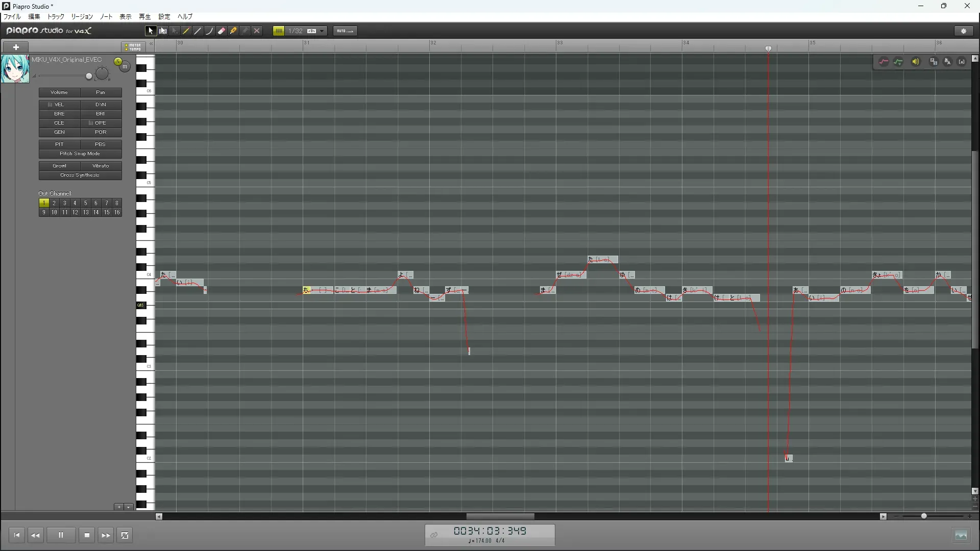Image resolution: width=980 pixels, height=551 pixels.
Task: Toggle the grid snap button
Action: [x=279, y=31]
